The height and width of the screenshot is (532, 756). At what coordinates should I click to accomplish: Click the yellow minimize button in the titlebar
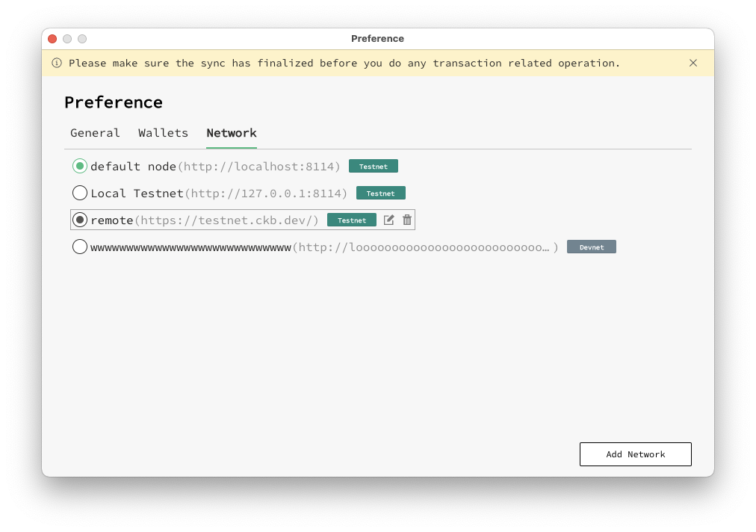click(66, 38)
